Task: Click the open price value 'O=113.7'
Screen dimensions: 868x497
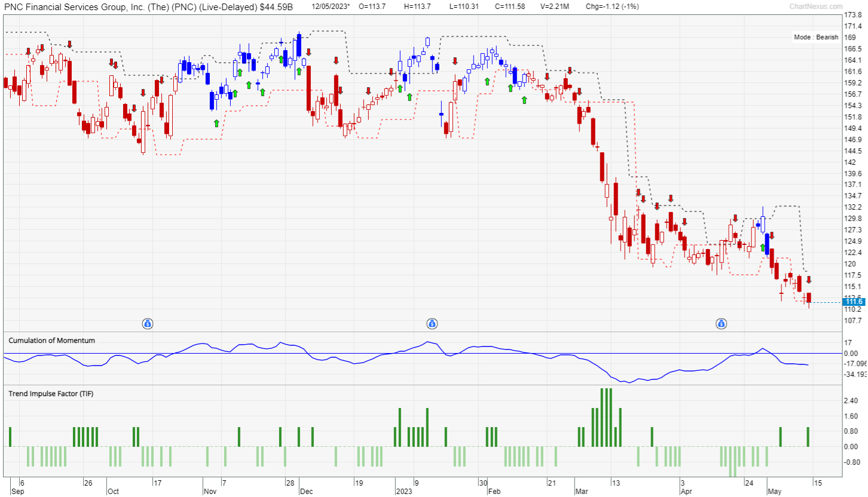Action: coord(372,7)
